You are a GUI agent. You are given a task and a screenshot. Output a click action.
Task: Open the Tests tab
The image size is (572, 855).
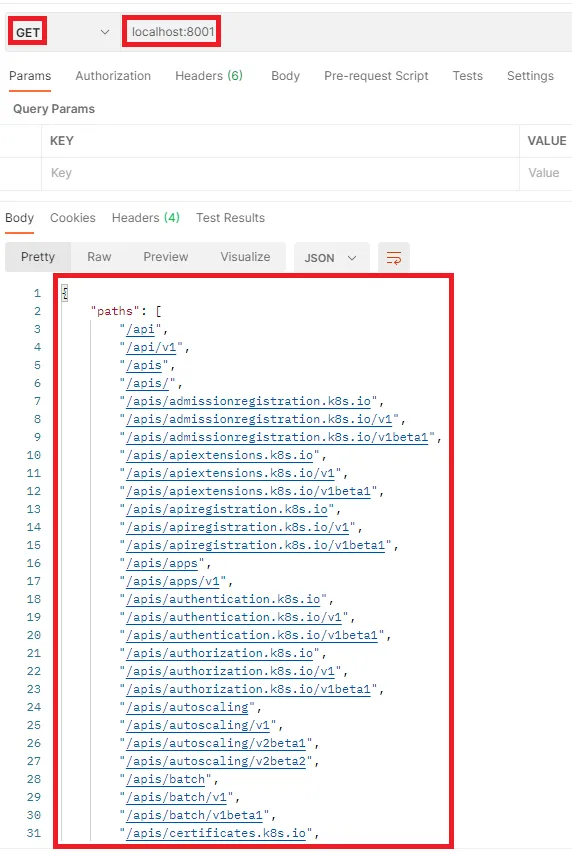(467, 76)
